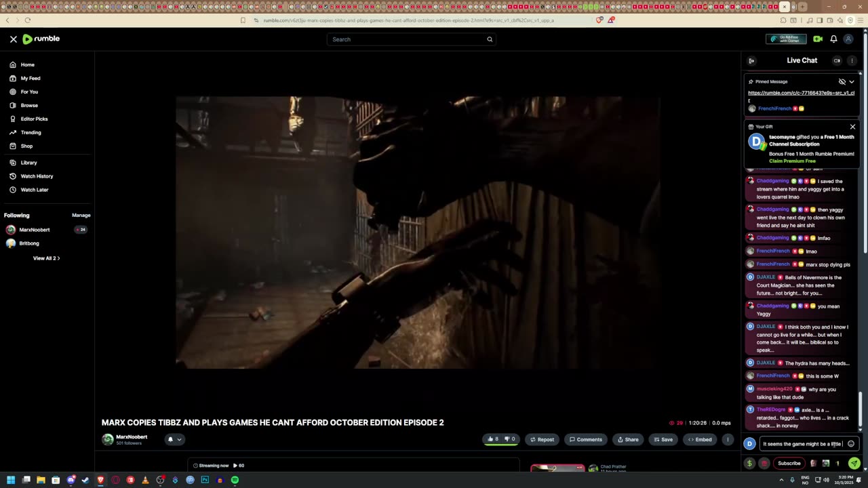
Task: Collapse pinned message using the chevron
Action: (852, 81)
